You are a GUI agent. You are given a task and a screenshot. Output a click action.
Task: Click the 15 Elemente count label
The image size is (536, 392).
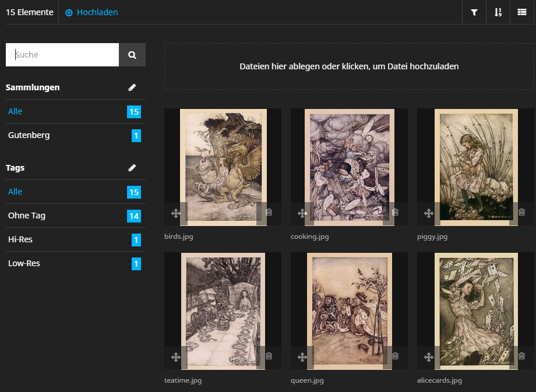point(30,12)
